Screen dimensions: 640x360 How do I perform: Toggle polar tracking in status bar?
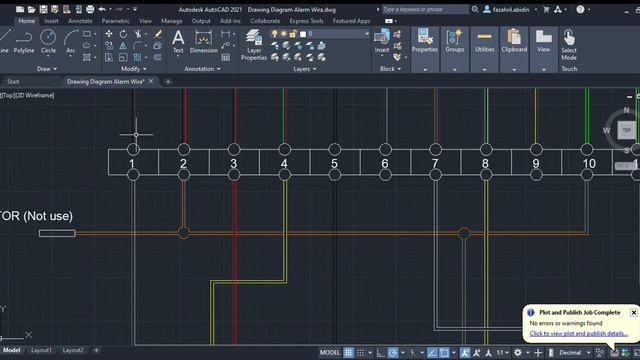point(393,352)
